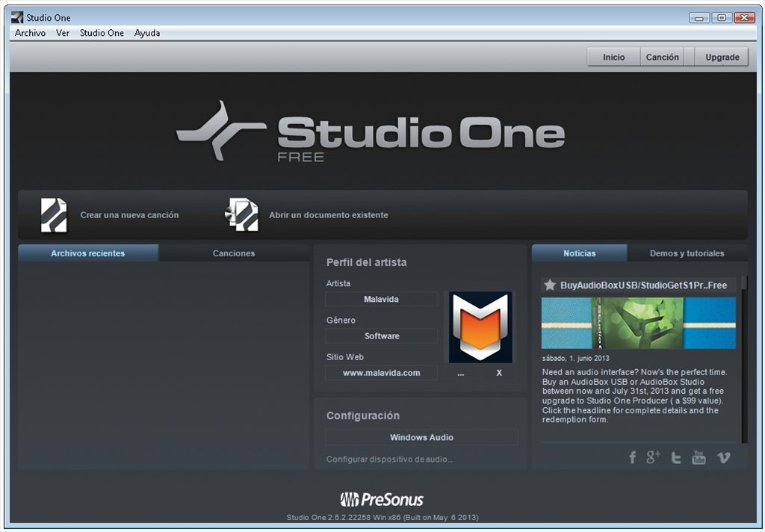Click the Inicio button
The height and width of the screenshot is (532, 765).
tap(613, 57)
